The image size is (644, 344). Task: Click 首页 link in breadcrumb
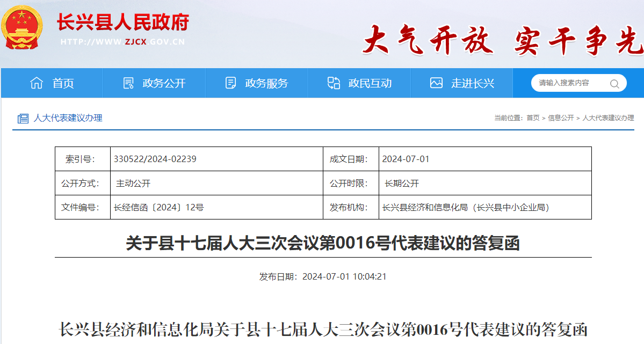[533, 118]
